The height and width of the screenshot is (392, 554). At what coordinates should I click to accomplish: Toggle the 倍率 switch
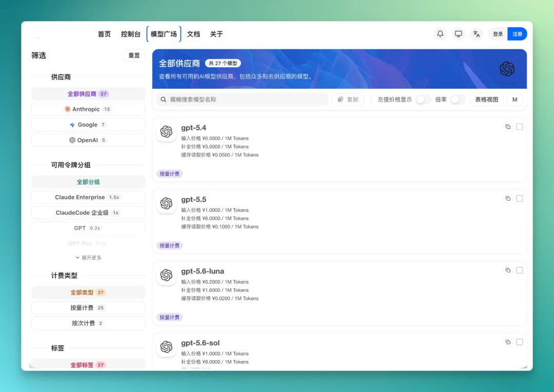[x=458, y=100]
